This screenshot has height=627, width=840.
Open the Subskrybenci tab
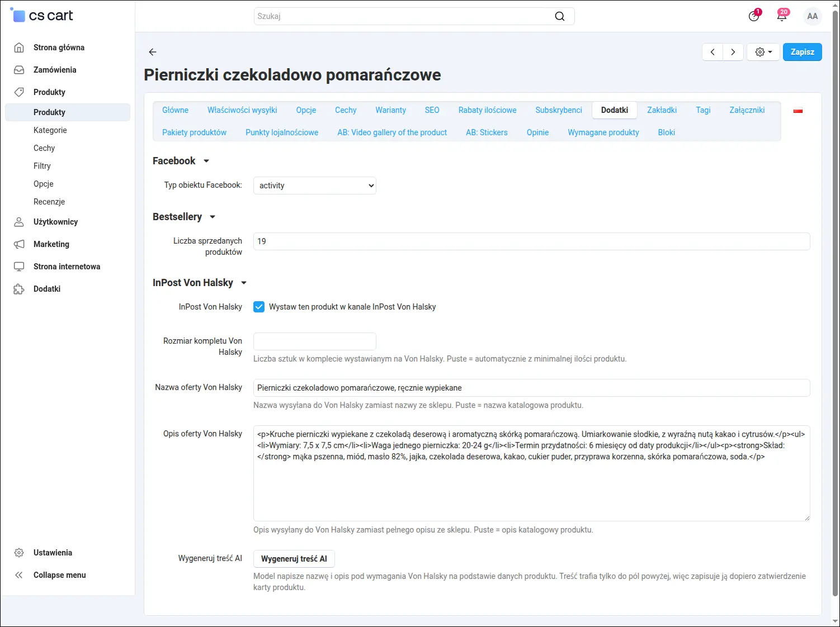[559, 110]
